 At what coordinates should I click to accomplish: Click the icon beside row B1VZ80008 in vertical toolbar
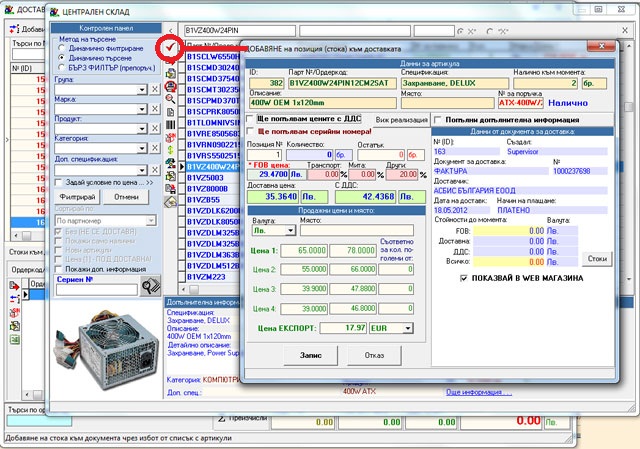pos(171,189)
